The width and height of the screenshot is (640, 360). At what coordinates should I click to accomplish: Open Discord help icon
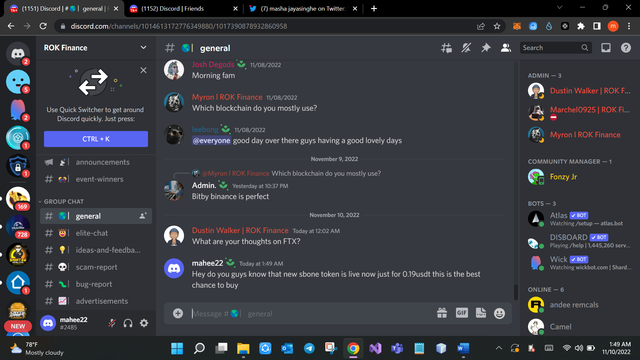[x=626, y=48]
